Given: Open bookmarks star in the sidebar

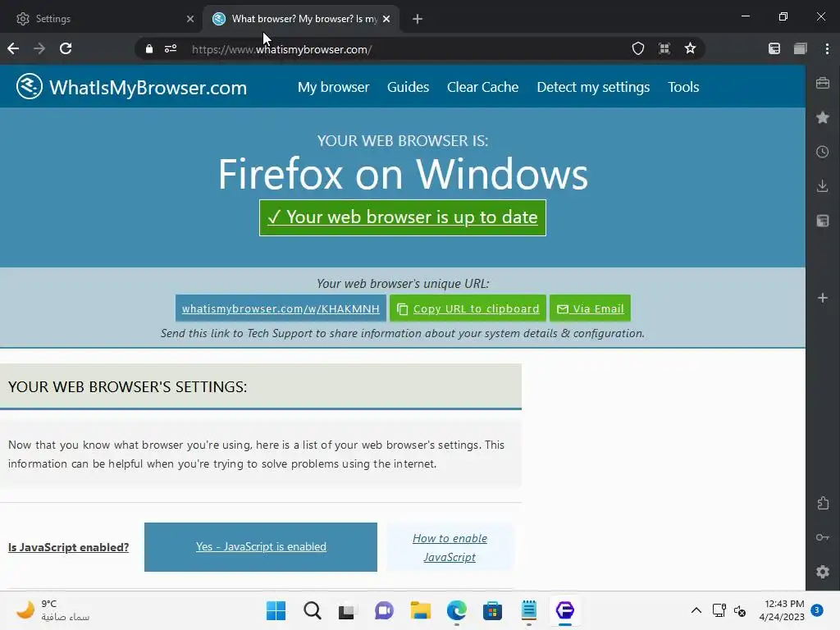Looking at the screenshot, I should pyautogui.click(x=823, y=117).
